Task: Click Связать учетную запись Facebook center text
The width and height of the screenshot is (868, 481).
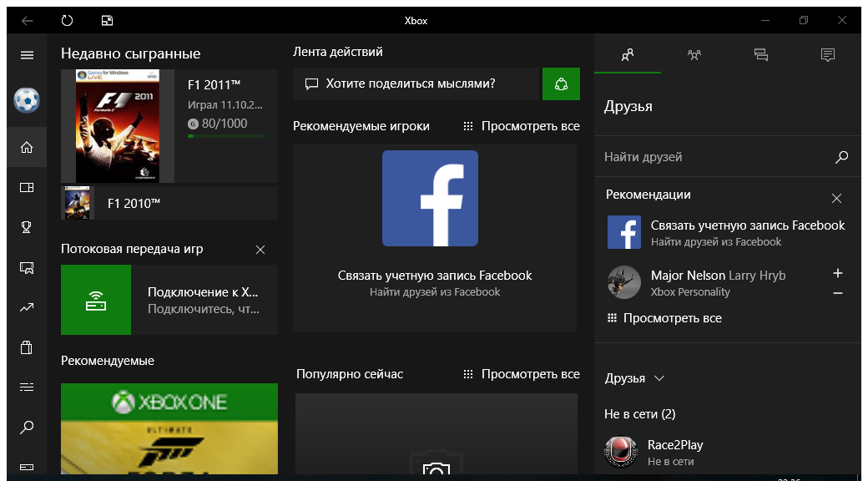Action: pyautogui.click(x=435, y=276)
